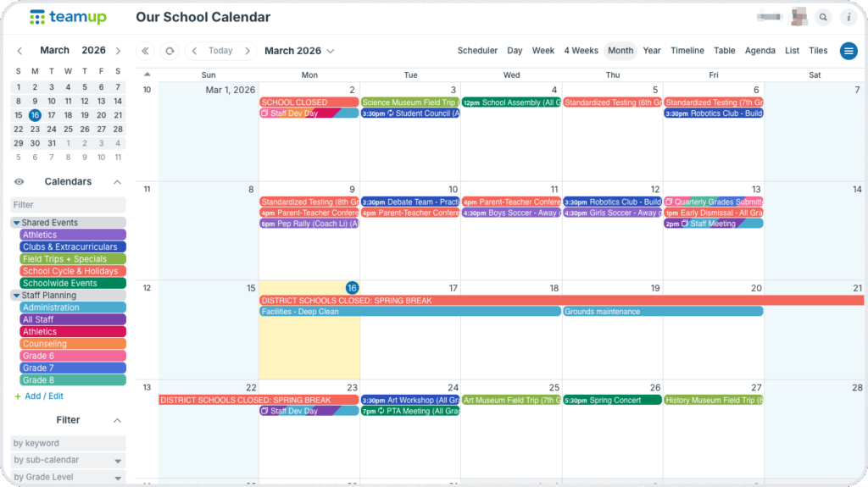Go to next month in main toolbar
The width and height of the screenshot is (868, 487).
248,51
